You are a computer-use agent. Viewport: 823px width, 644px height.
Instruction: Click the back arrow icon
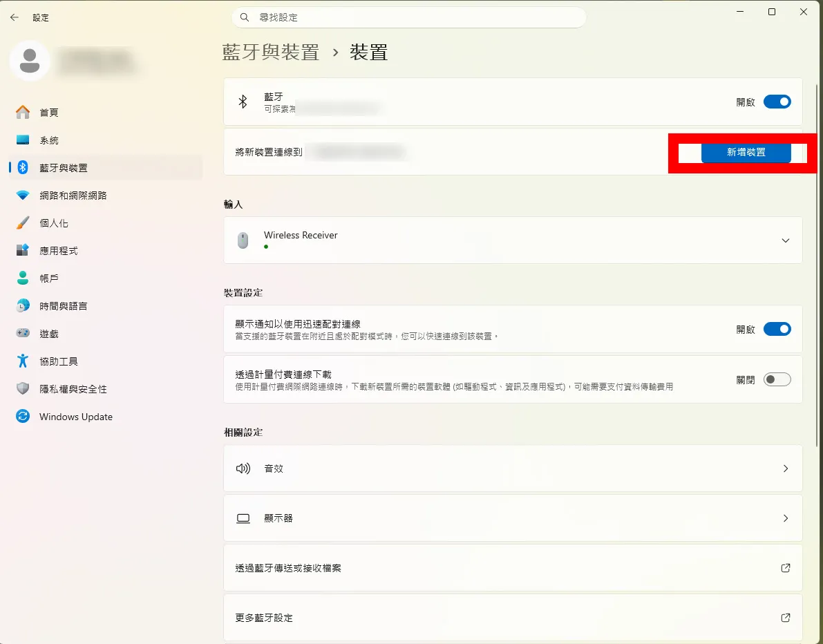tap(15, 17)
